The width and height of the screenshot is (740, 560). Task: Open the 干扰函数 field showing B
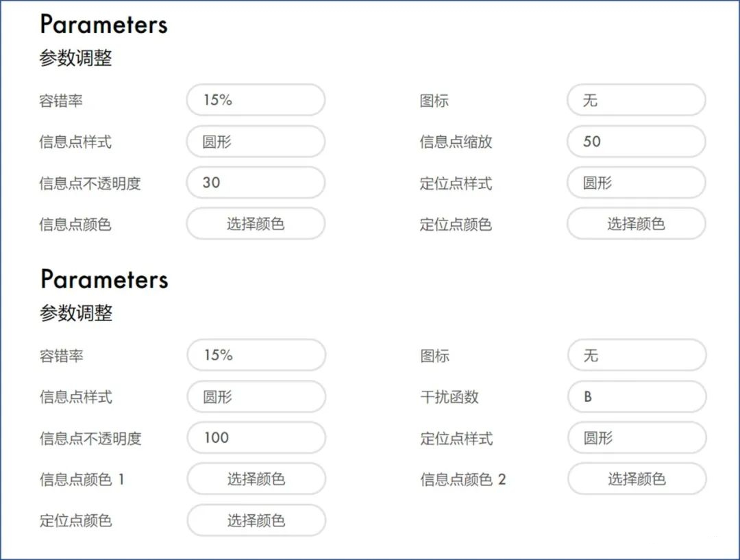(636, 396)
